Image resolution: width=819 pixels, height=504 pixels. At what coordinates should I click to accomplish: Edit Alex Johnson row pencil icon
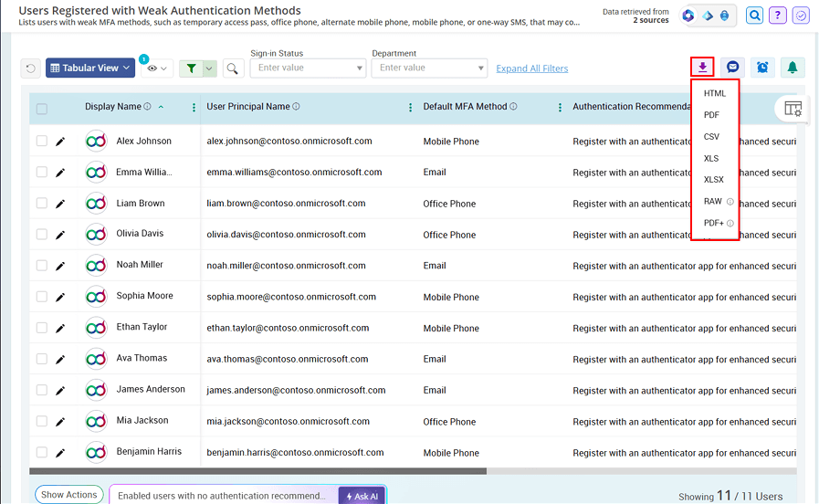pos(60,142)
